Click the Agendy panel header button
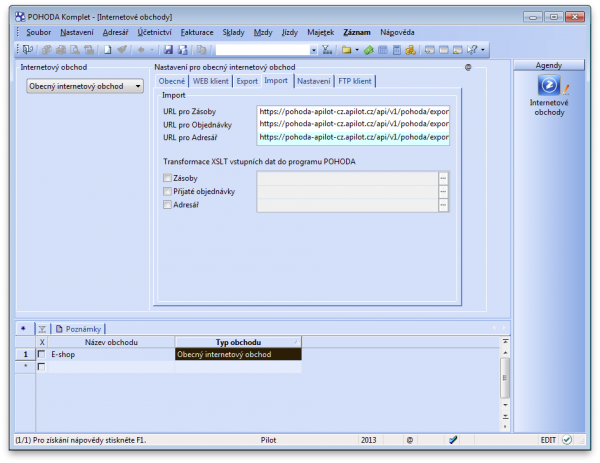Viewport: 600px width, 463px height. (549, 65)
